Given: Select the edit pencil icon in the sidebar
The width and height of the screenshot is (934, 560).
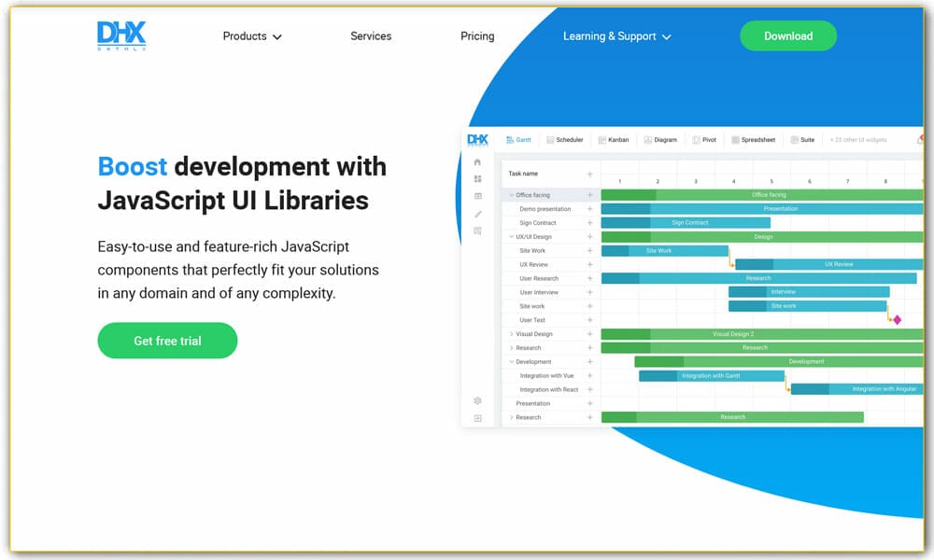Looking at the screenshot, I should point(477,214).
